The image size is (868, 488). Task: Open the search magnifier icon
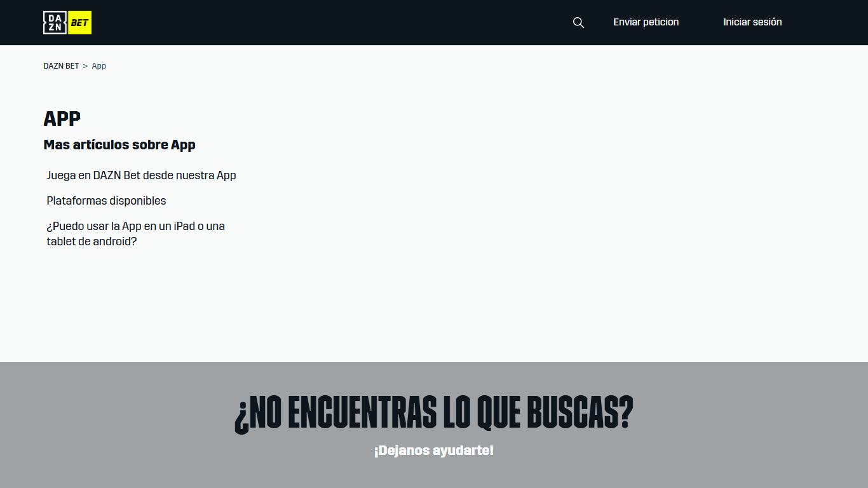click(578, 22)
